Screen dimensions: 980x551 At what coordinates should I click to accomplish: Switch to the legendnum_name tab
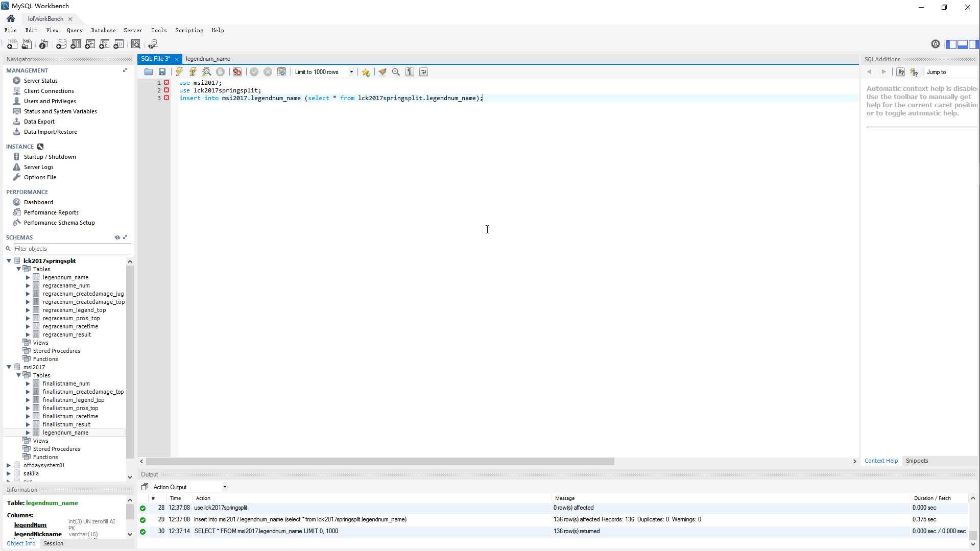click(x=208, y=59)
